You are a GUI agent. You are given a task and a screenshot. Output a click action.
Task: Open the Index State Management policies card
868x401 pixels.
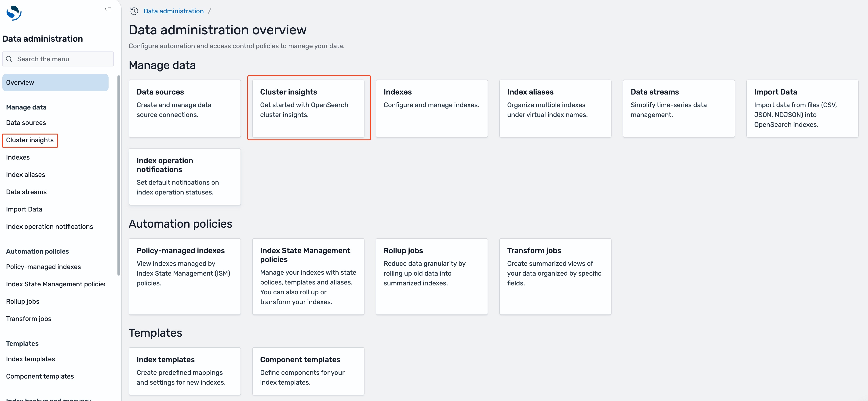coord(308,276)
